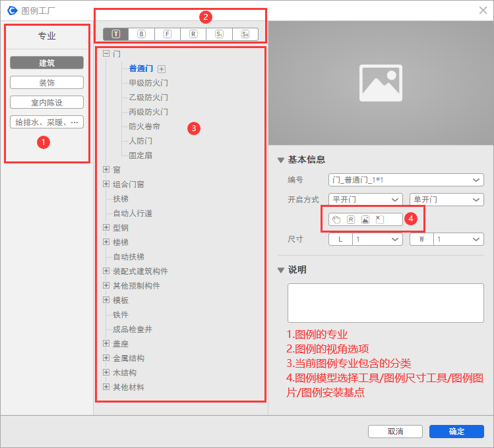Click the plus icon beside 普通门
494x448 pixels.
tap(162, 69)
